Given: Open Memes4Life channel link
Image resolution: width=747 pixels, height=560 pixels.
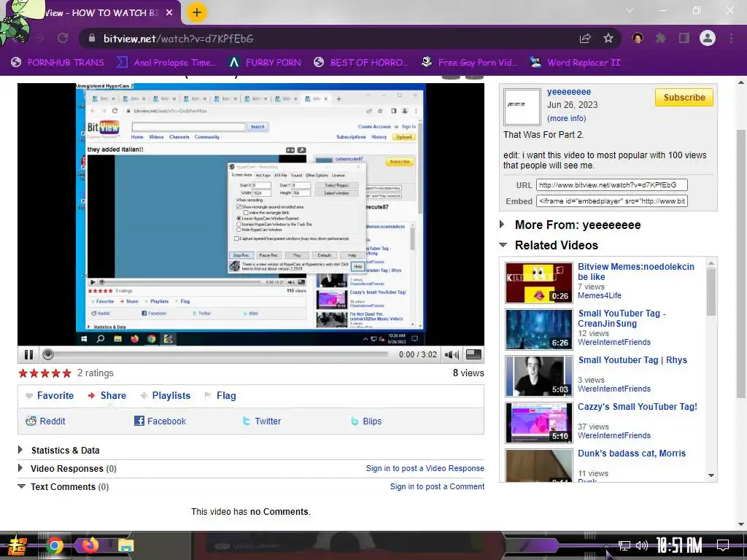Looking at the screenshot, I should [600, 295].
